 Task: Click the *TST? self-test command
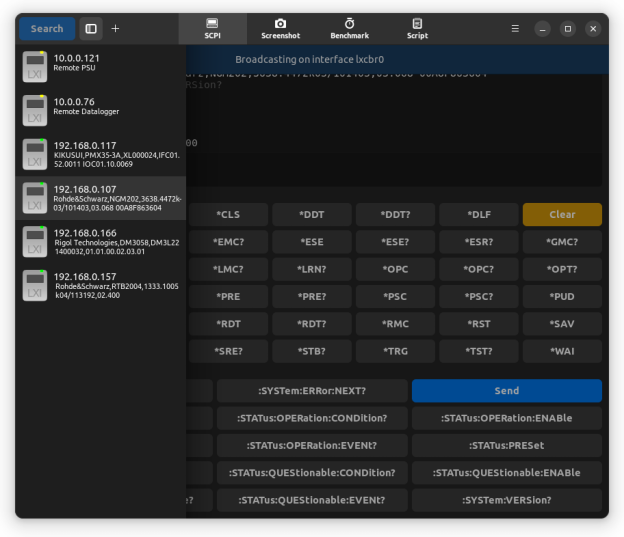[478, 352]
